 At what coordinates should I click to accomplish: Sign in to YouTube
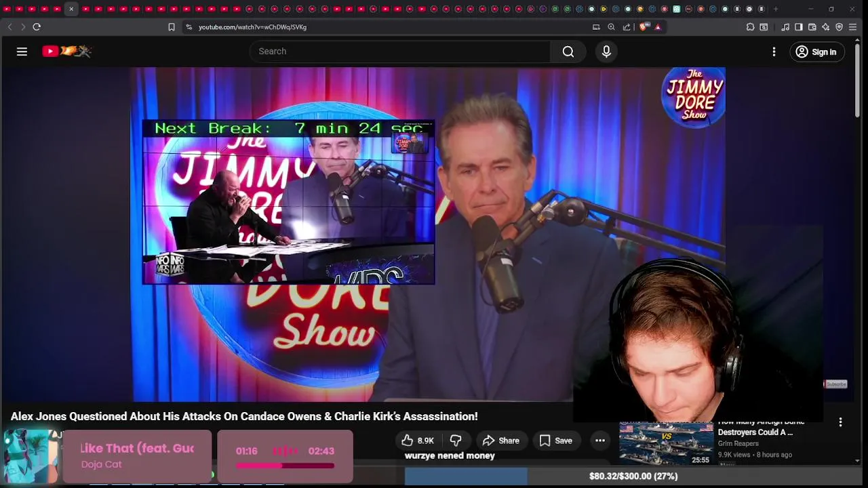tap(816, 52)
